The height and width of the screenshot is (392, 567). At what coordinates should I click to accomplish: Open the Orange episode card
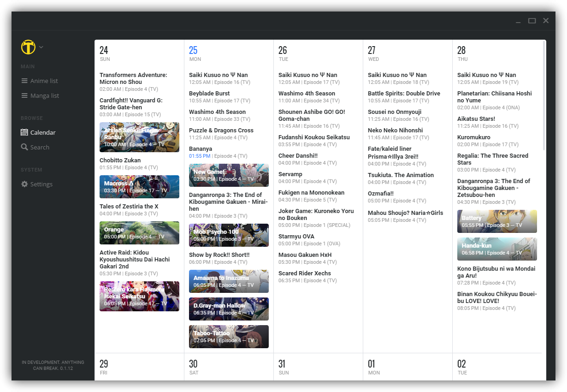tap(139, 233)
